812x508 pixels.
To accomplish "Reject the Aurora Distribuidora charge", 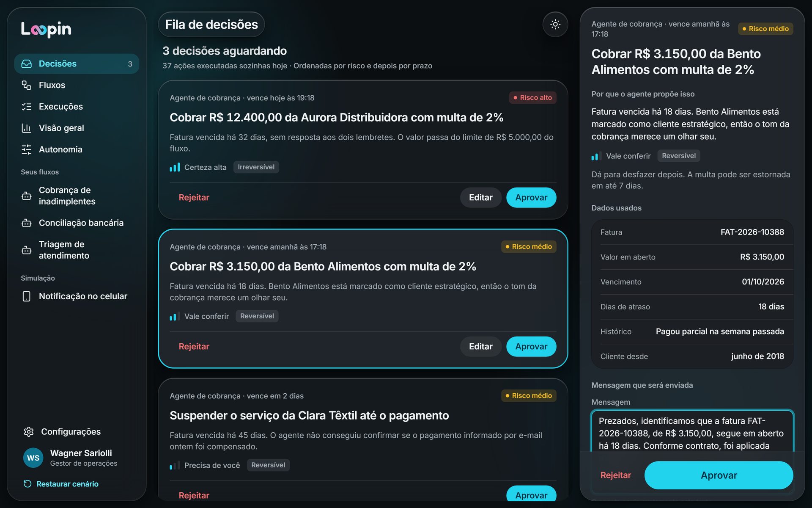I will 194,198.
